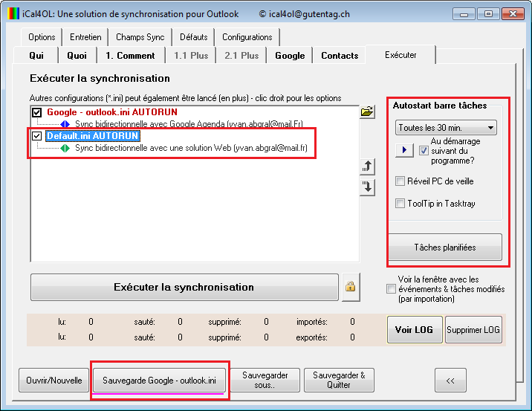Toggle the Default.ini AUTORUN checkbox

click(x=37, y=137)
